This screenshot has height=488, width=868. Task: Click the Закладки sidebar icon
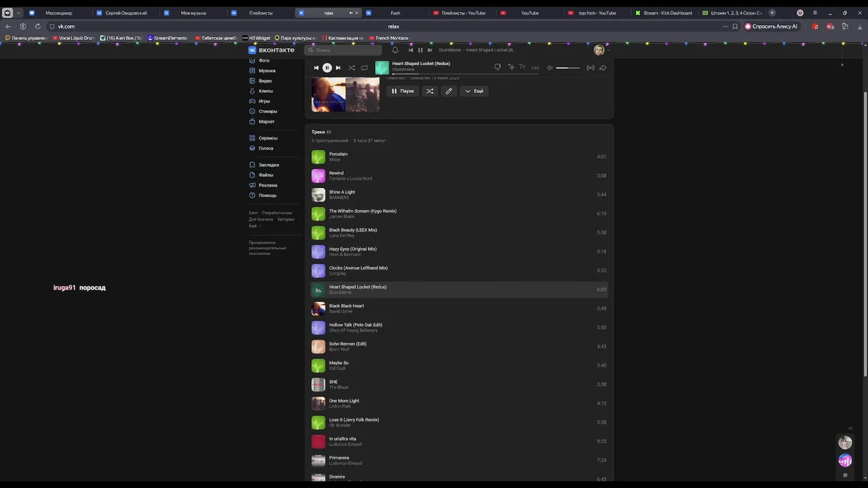(252, 165)
